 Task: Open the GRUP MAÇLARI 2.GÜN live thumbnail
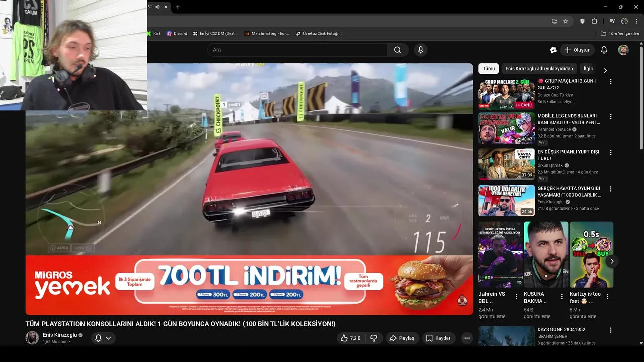click(507, 94)
